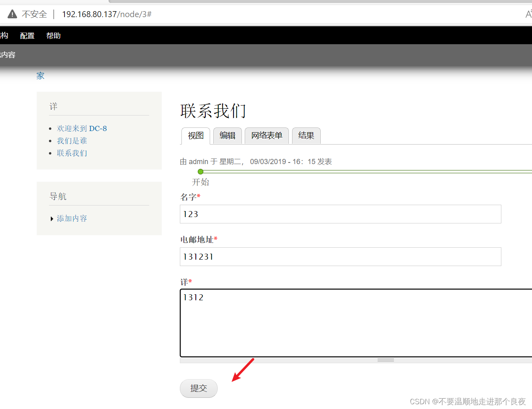Viewport: 532px width, 409px height.
Task: Open the 欢迎来到 DC-8 sidebar link
Action: (82, 128)
